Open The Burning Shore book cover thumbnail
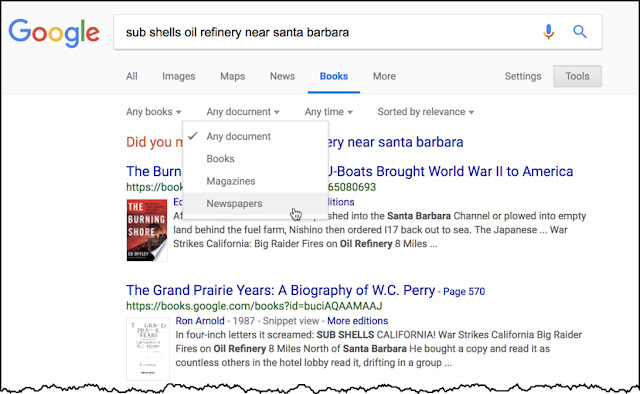The width and height of the screenshot is (640, 394). [x=147, y=230]
